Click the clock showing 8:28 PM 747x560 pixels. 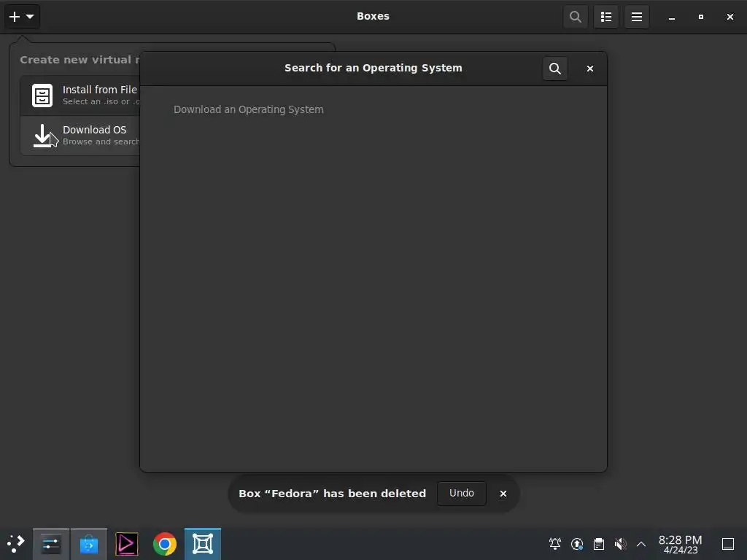[681, 544]
